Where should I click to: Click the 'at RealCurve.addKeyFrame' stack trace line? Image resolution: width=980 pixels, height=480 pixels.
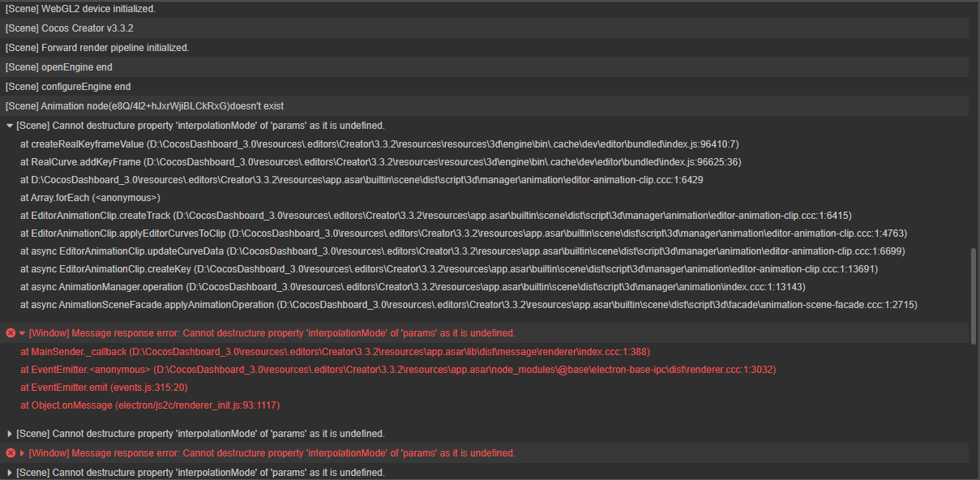380,162
